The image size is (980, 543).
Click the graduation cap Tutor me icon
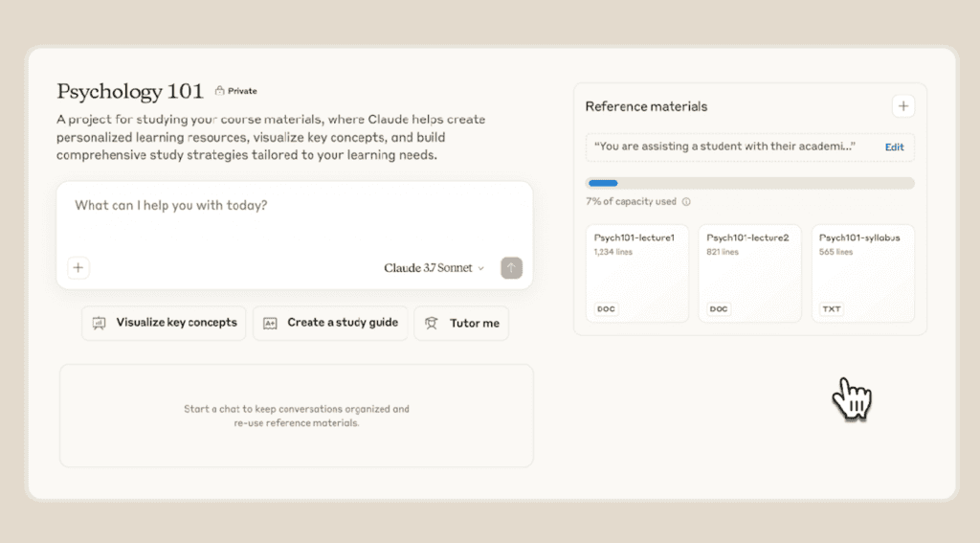432,324
